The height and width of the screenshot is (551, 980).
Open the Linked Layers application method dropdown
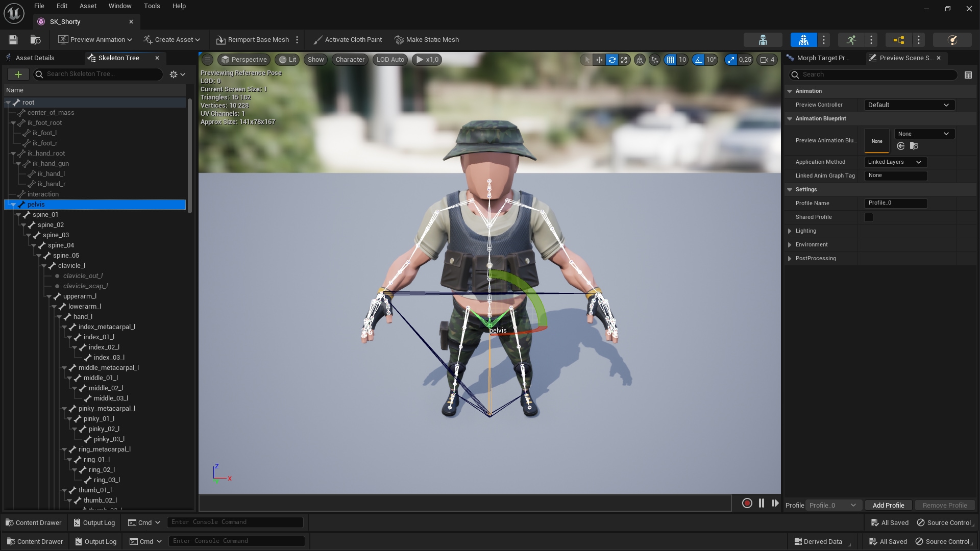click(895, 162)
